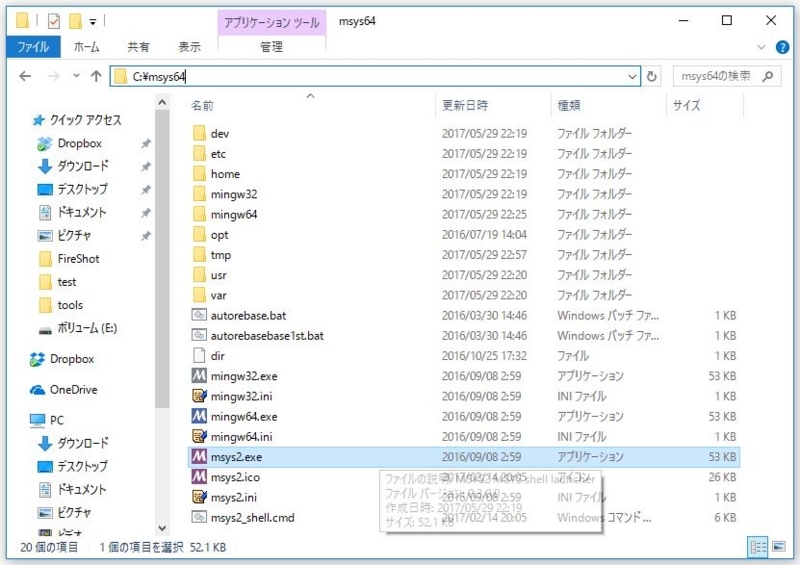800x565 pixels.
Task: Open ドキュメント under PC
Action: pyautogui.click(x=72, y=489)
